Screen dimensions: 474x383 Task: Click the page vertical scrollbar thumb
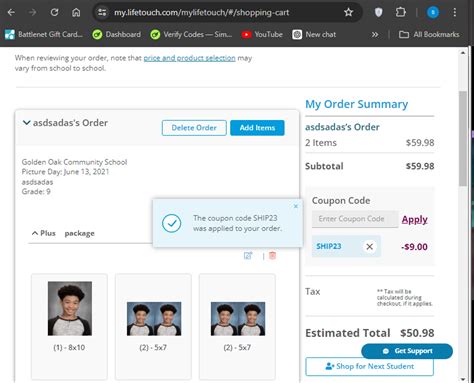point(463,138)
